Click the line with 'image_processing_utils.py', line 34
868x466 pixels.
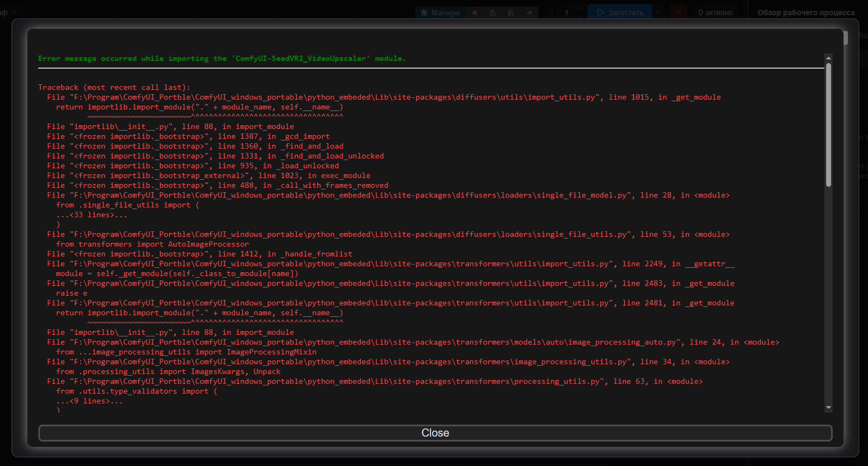[x=388, y=361]
